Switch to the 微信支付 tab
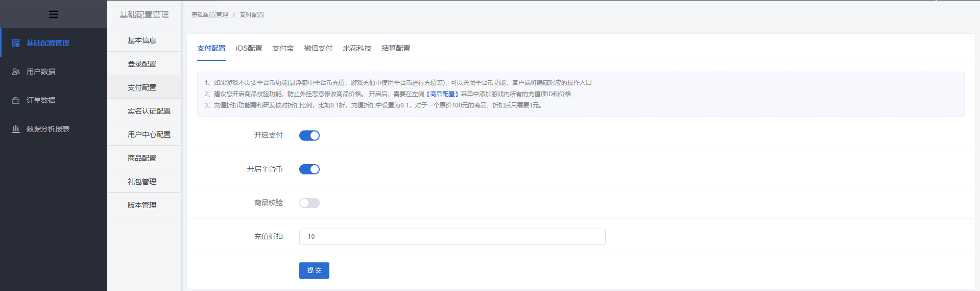This screenshot has height=291, width=980. point(318,48)
